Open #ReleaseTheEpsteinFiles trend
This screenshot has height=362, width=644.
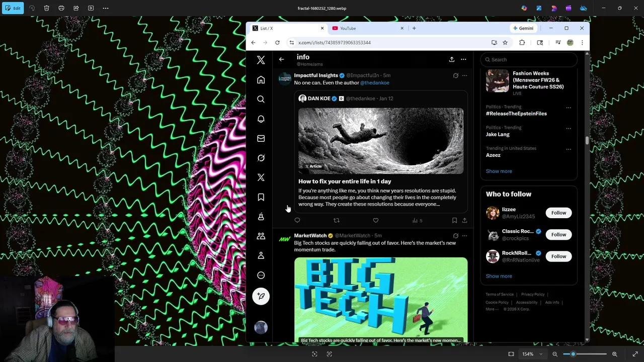pos(516,114)
